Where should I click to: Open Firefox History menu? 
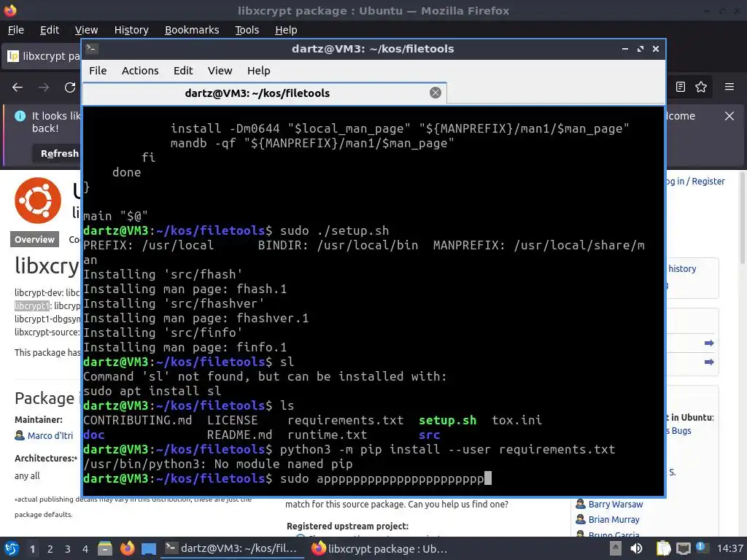(x=131, y=30)
